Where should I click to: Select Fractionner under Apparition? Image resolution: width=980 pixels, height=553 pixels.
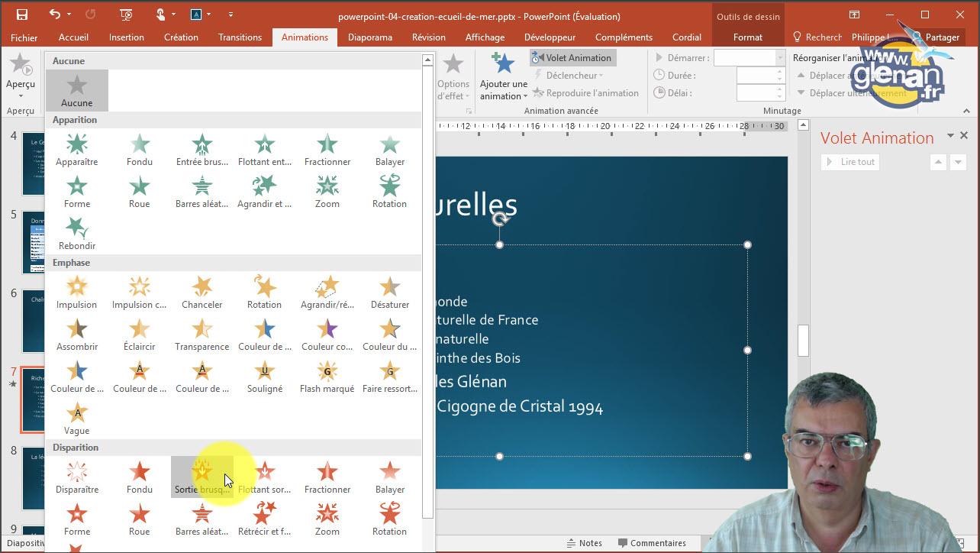coord(327,150)
